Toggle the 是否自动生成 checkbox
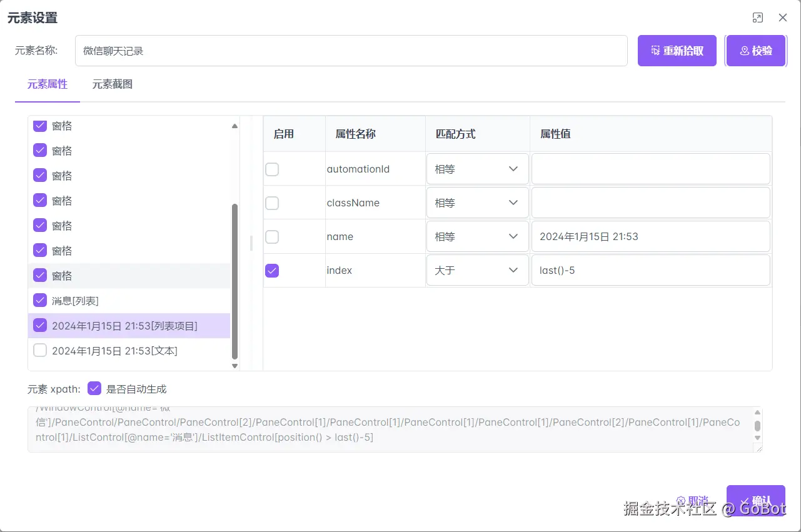The width and height of the screenshot is (801, 532). click(x=94, y=388)
